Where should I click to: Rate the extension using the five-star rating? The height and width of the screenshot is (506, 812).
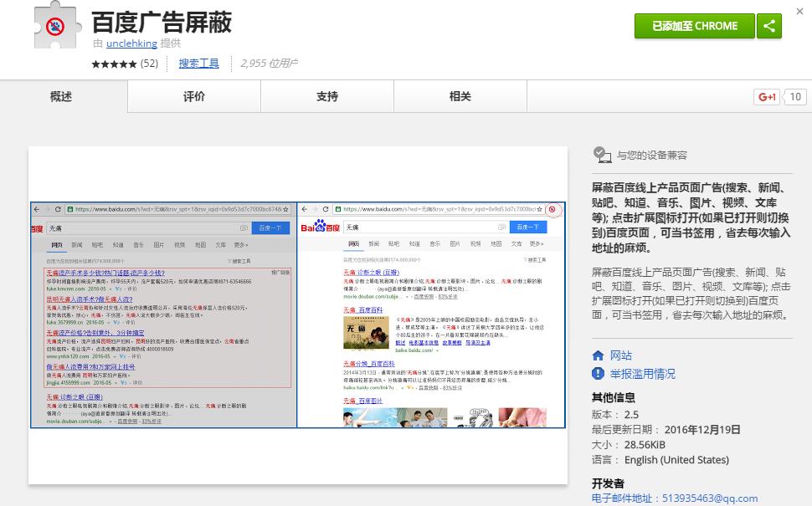click(x=112, y=63)
